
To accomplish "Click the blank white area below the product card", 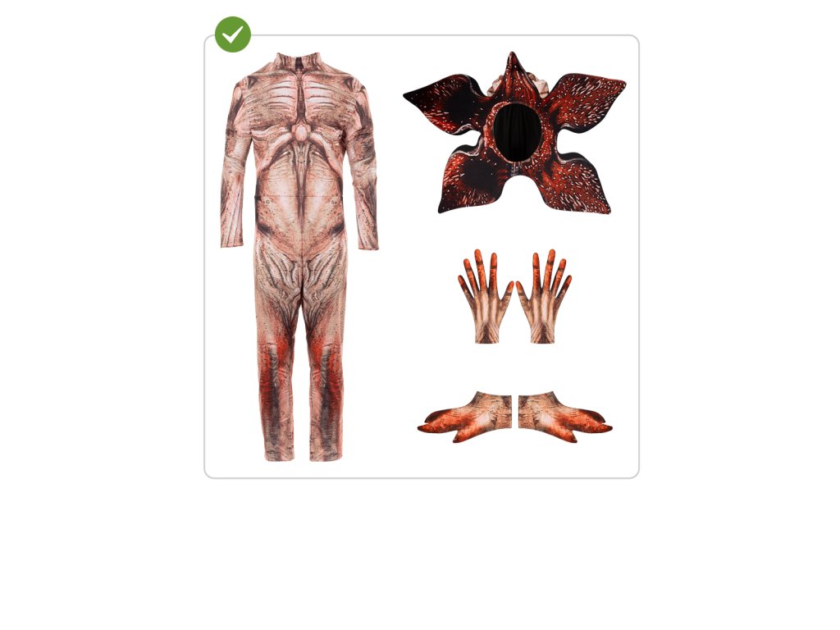I will (x=420, y=552).
